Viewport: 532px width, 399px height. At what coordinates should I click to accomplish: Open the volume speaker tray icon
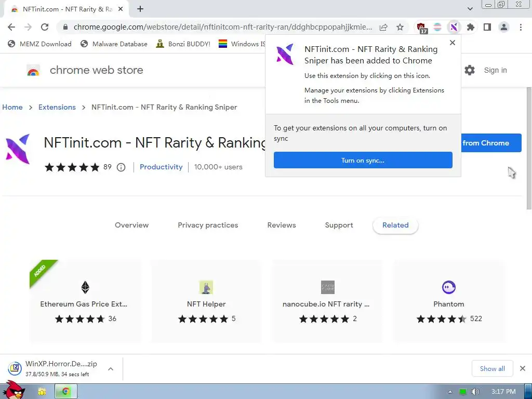tap(475, 392)
